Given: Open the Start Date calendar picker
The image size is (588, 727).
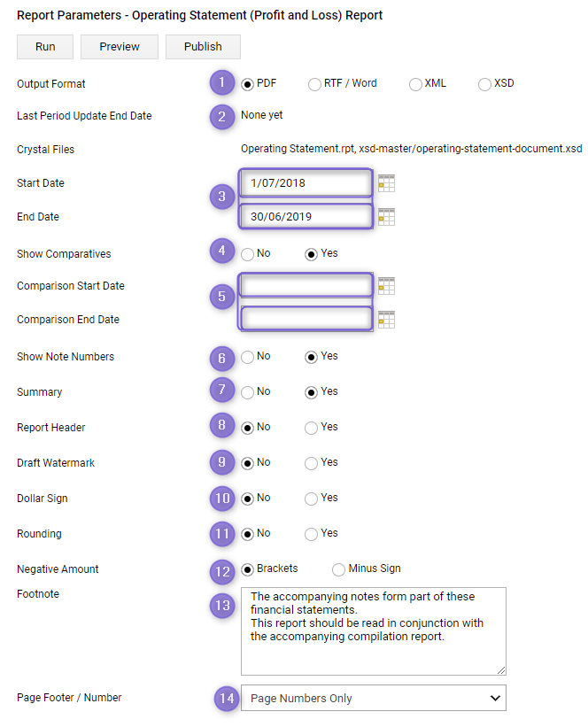Looking at the screenshot, I should click(x=386, y=183).
